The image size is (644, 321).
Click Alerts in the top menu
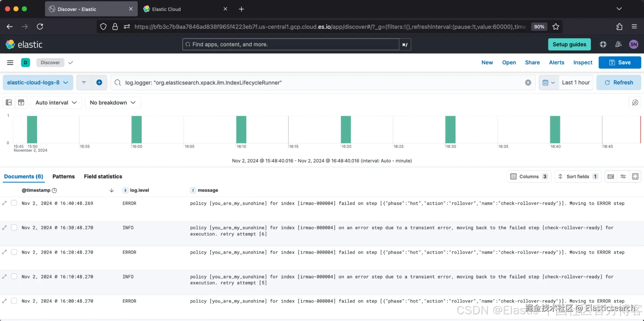(556, 63)
